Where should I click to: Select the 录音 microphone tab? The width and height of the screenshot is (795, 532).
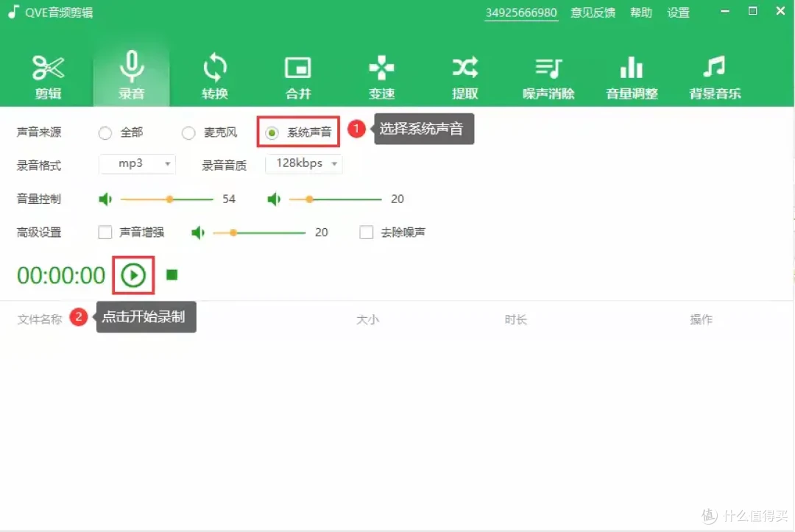pos(131,75)
